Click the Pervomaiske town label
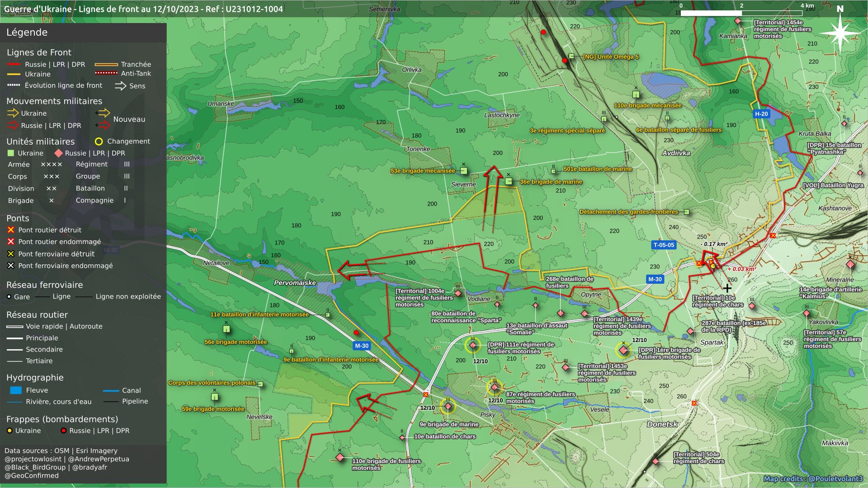Viewport: 868px width, 488px height. coord(295,283)
